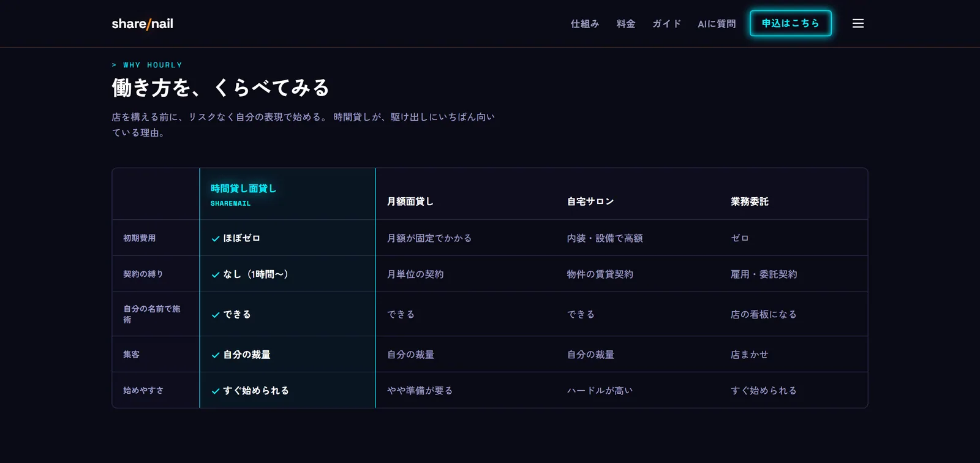This screenshot has height=463, width=980.
Task: Click the checkmark beside すぐ始められる in highlighted column
Action: (216, 391)
